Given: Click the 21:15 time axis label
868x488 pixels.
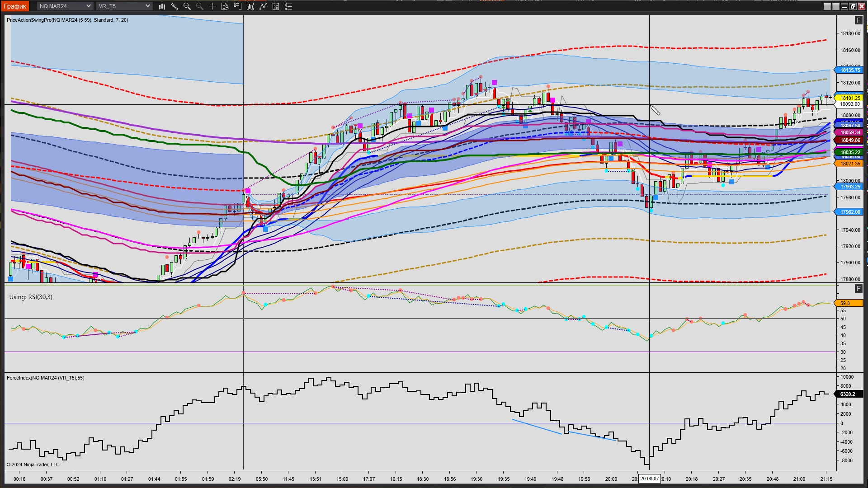Looking at the screenshot, I should tap(826, 479).
